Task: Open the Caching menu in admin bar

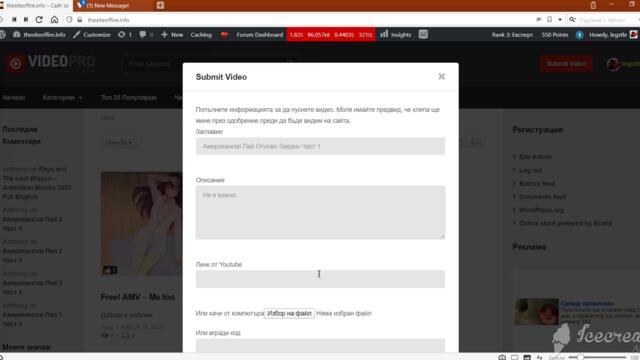Action: [x=201, y=35]
